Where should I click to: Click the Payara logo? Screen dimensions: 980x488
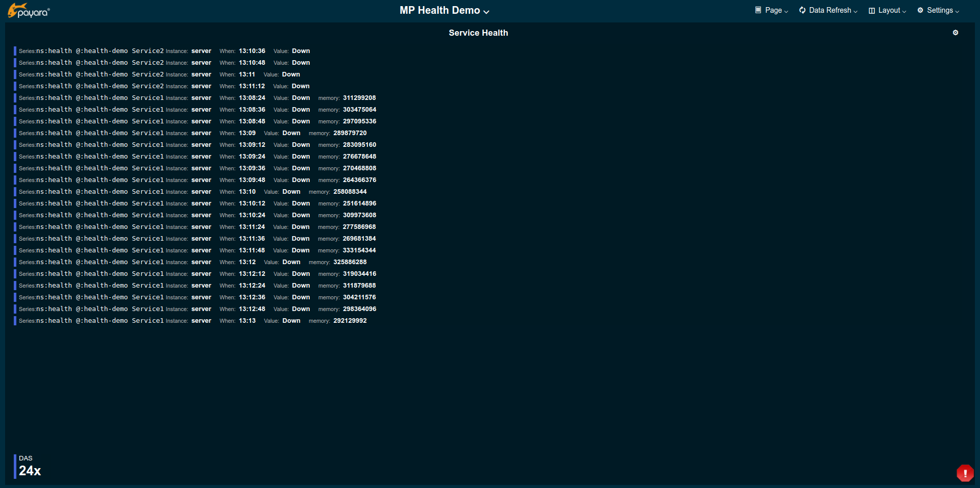[x=29, y=11]
